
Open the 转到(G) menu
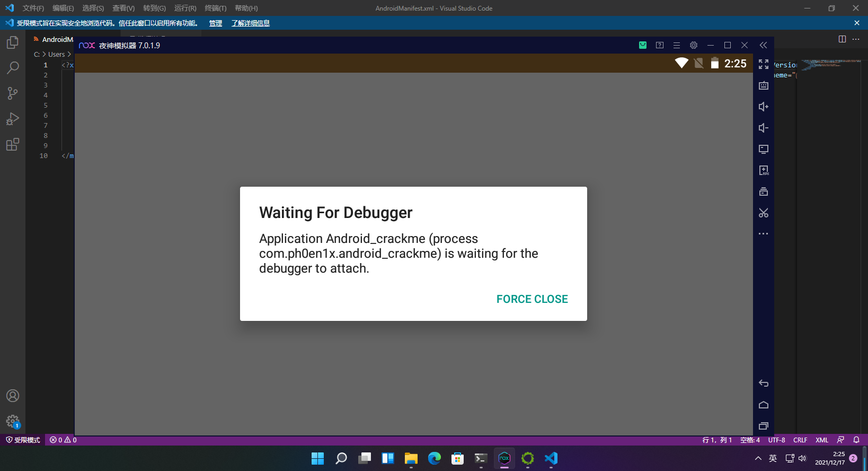click(x=154, y=8)
